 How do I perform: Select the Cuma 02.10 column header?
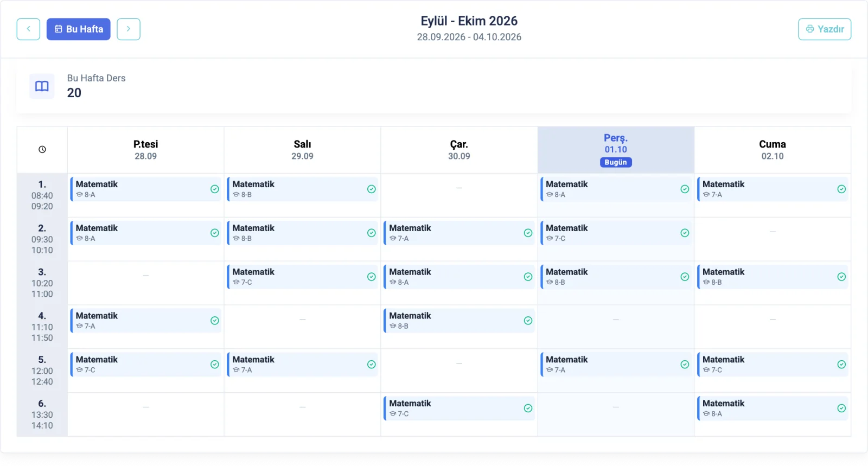(773, 150)
